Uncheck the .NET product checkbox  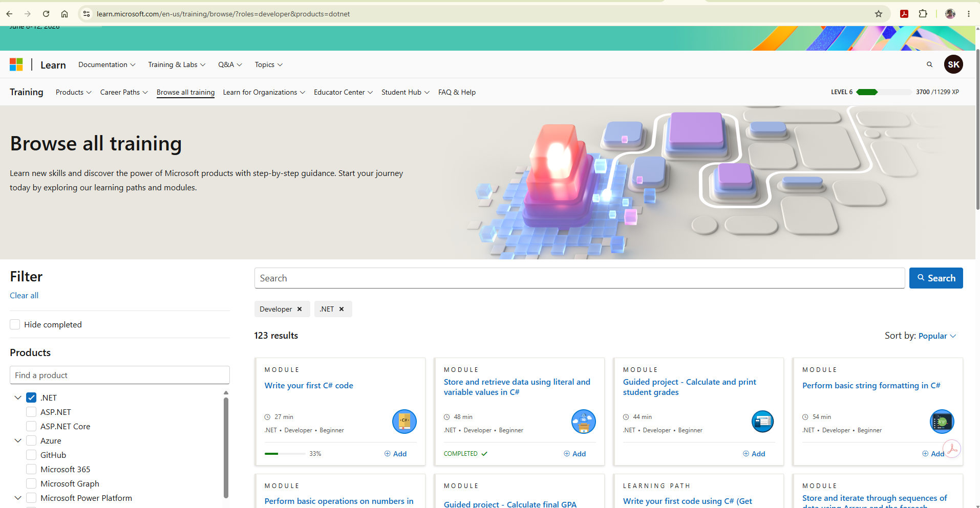[31, 397]
